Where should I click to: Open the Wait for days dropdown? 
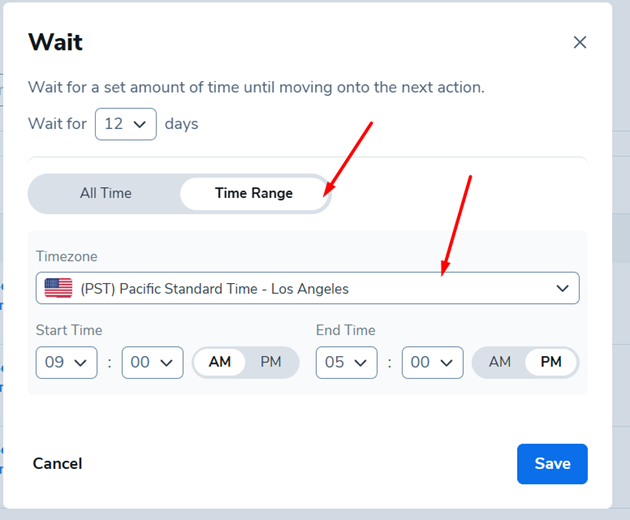[125, 125]
